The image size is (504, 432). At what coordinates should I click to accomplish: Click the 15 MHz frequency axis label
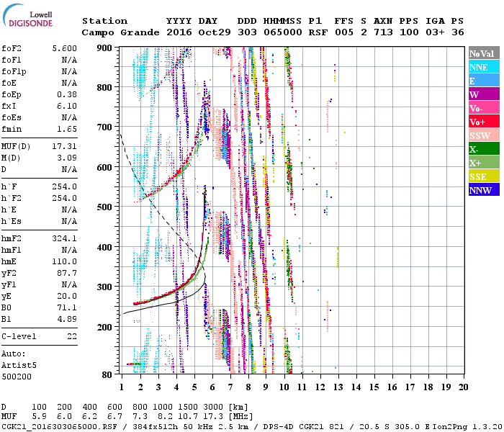374,387
